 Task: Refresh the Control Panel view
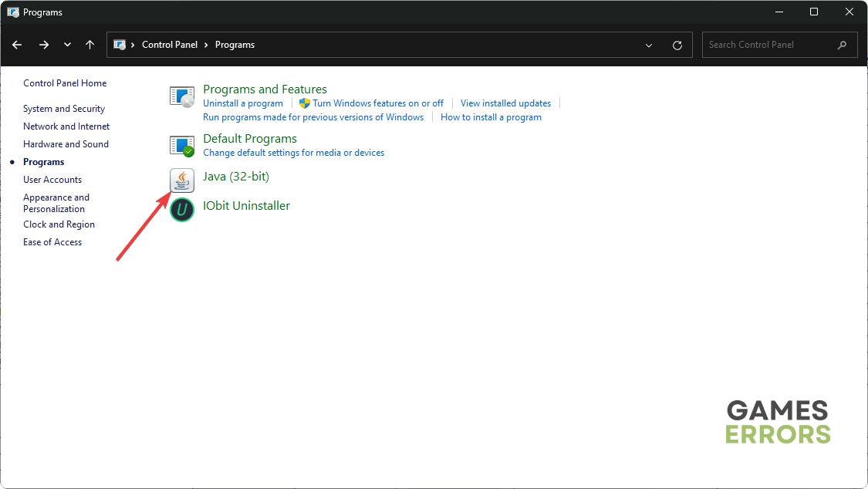pos(677,45)
